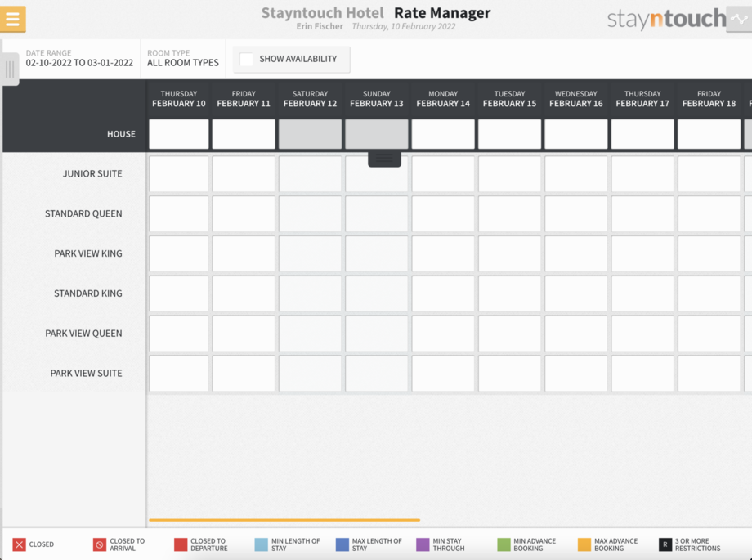
Task: Open Standard Queen cell for Tuesday February 15
Action: point(509,213)
